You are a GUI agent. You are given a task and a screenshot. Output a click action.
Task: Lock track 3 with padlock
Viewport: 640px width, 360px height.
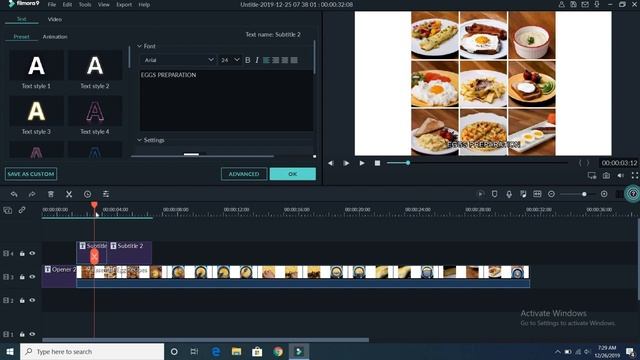22,277
